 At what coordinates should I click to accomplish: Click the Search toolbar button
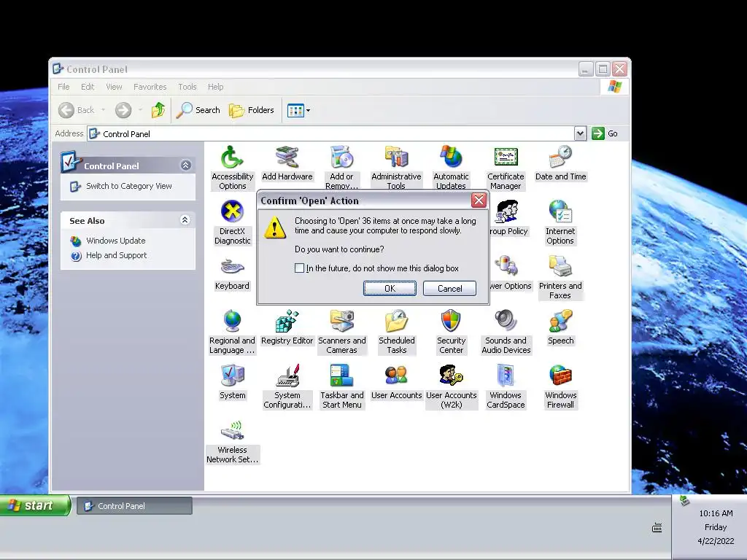[x=198, y=110]
